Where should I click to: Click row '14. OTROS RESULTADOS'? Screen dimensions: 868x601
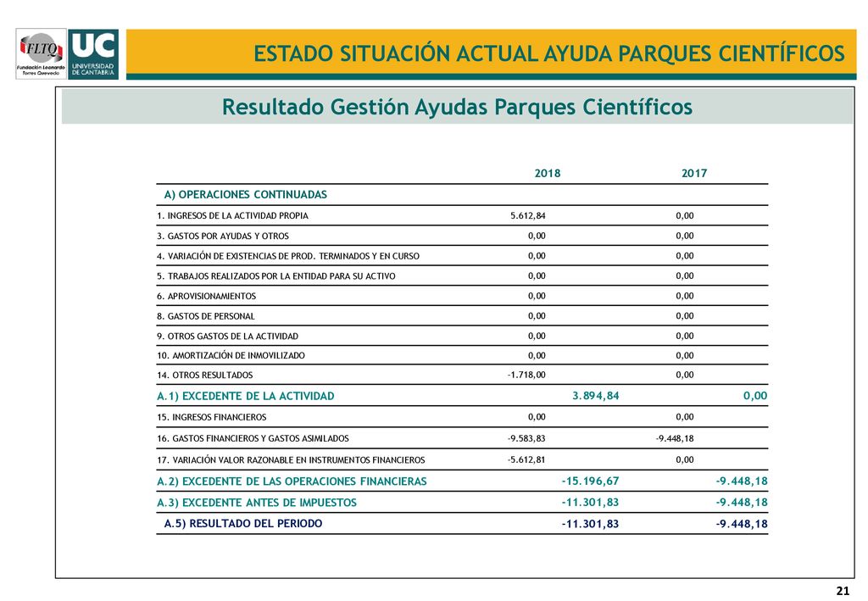coord(462,375)
